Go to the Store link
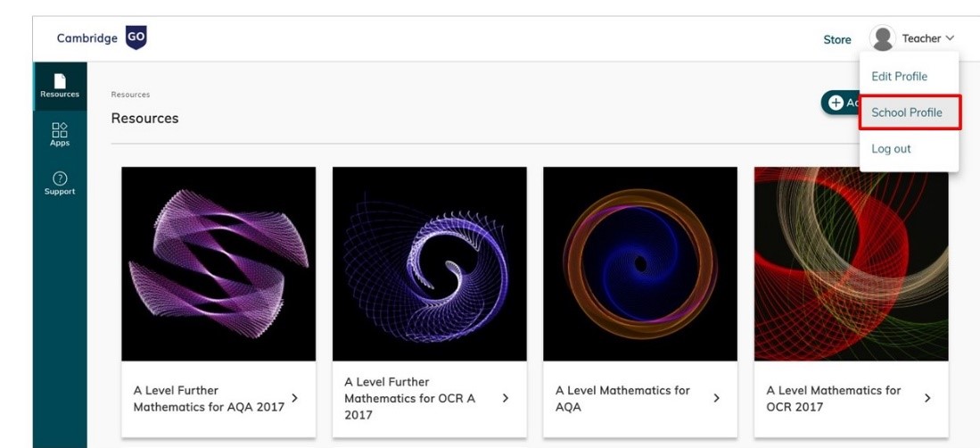Image resolution: width=980 pixels, height=448 pixels. 836,39
